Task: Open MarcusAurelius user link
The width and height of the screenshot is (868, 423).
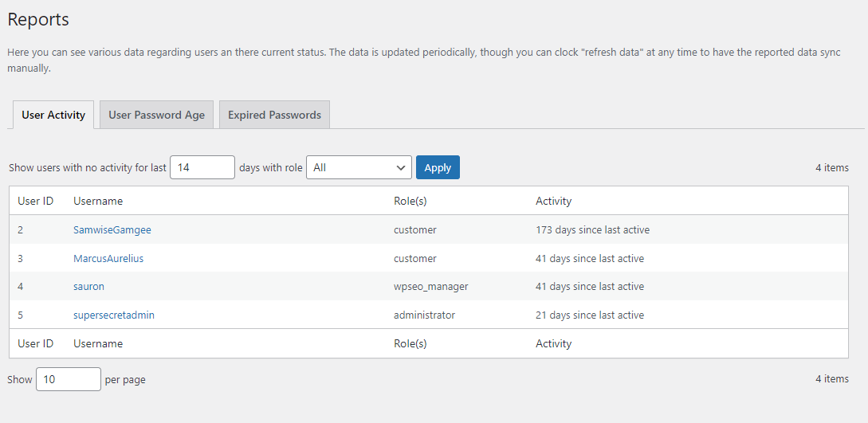Action: tap(108, 258)
